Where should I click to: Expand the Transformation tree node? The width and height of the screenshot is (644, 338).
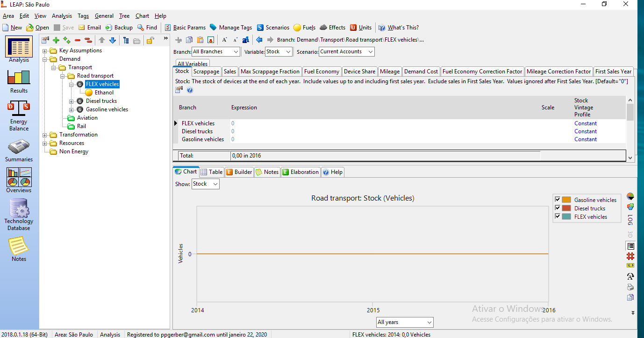click(45, 135)
